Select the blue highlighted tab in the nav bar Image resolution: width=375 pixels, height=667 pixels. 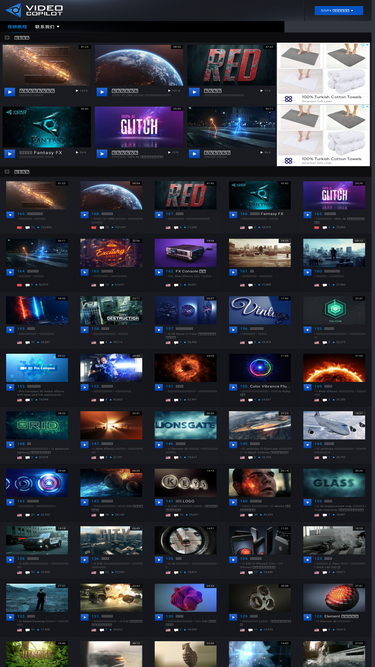click(17, 26)
